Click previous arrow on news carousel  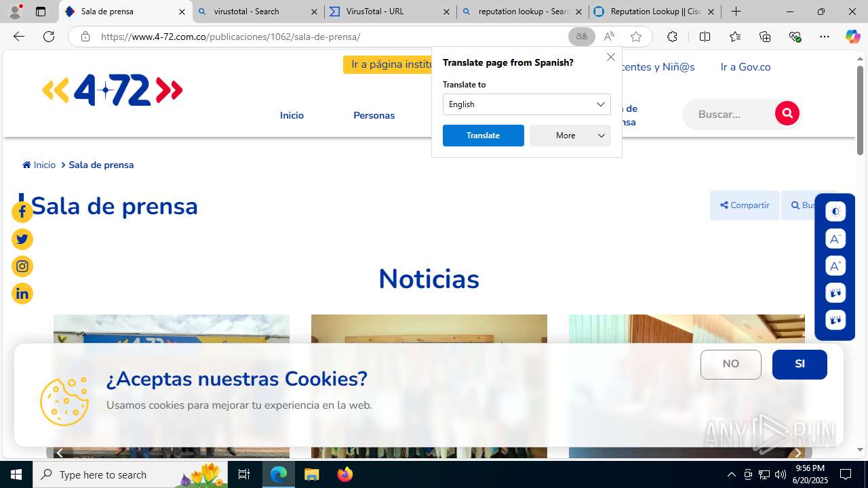[60, 452]
